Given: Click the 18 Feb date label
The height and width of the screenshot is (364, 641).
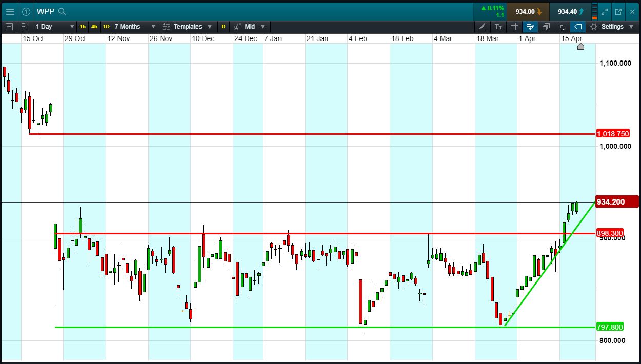Looking at the screenshot, I should (x=402, y=38).
